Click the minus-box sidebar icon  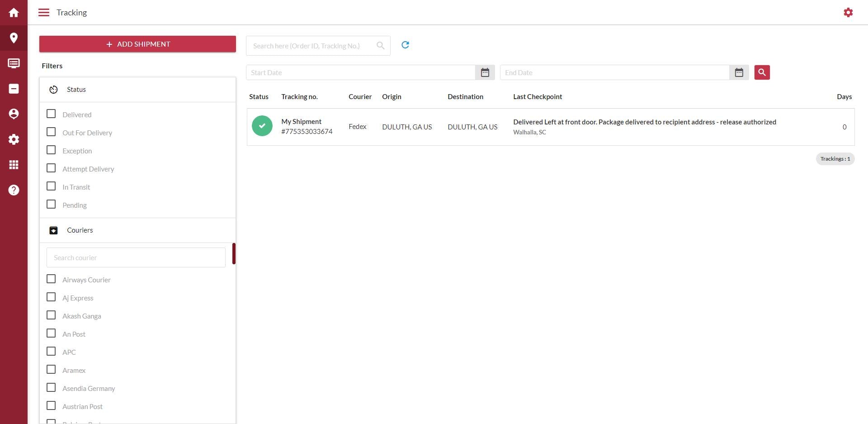[x=14, y=89]
